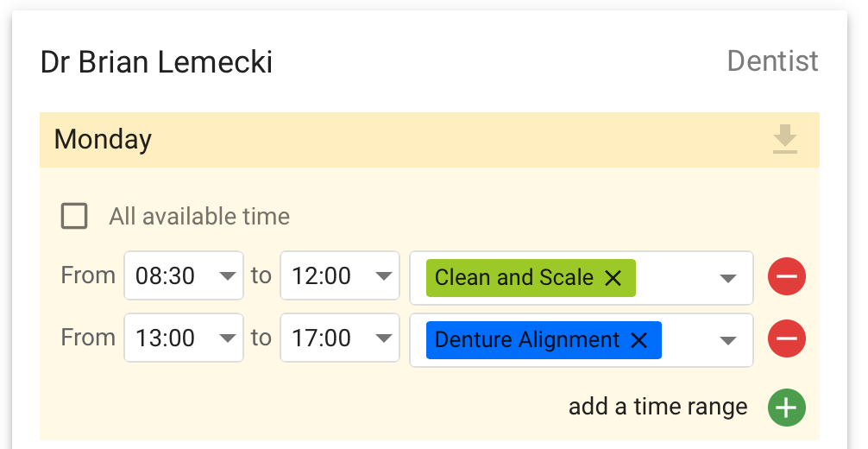Remove the 13:00 to 17:00 time range
868x449 pixels.
tap(787, 338)
